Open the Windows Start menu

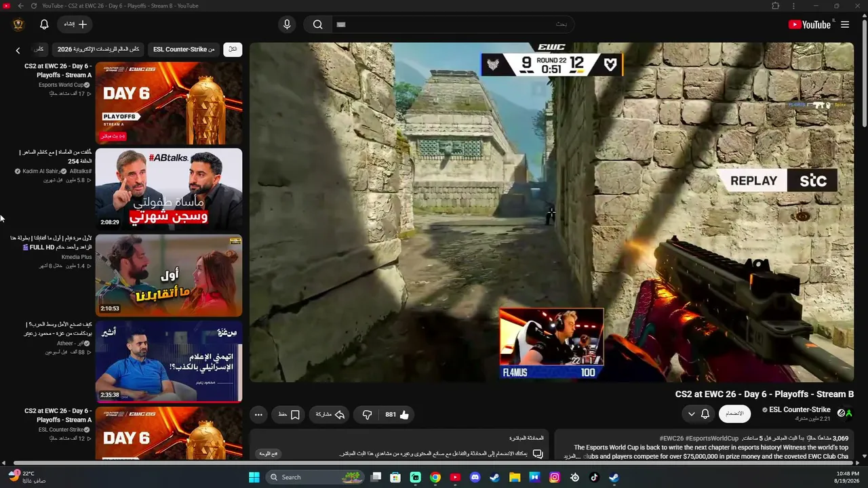[254, 477]
